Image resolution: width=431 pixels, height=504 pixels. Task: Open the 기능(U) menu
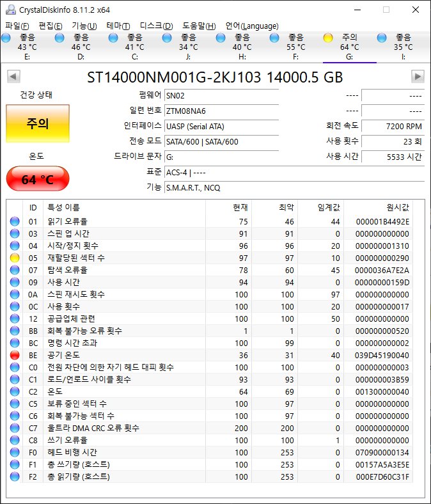pyautogui.click(x=84, y=26)
